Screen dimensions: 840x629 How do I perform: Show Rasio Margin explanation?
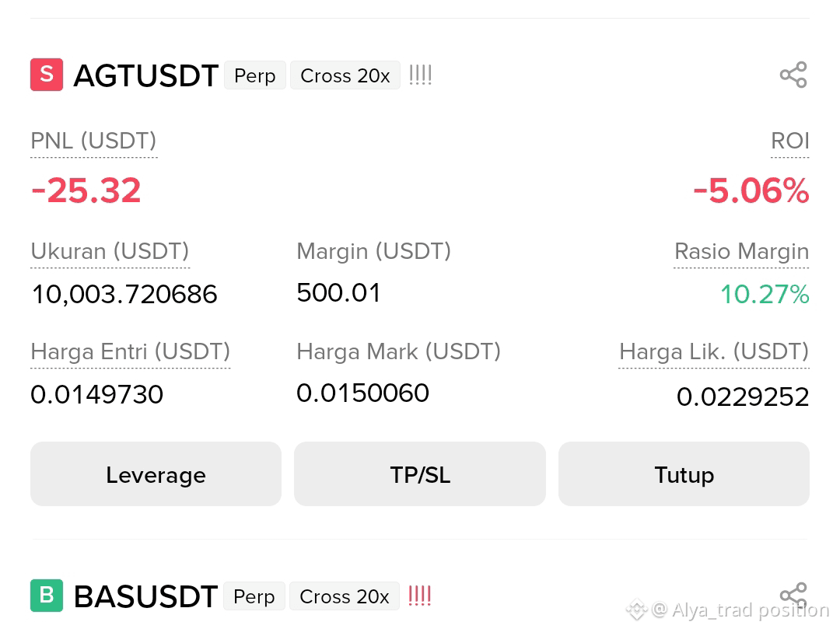741,252
